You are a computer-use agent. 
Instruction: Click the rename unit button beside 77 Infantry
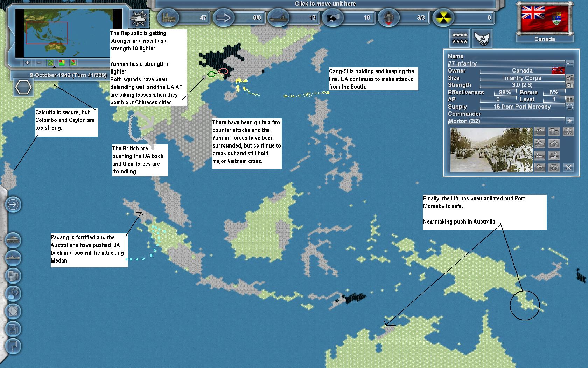[570, 63]
